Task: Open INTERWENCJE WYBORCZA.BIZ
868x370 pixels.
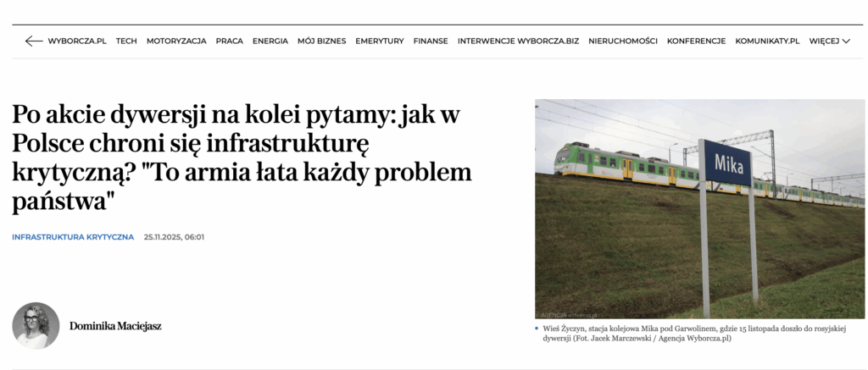Action: 518,41
